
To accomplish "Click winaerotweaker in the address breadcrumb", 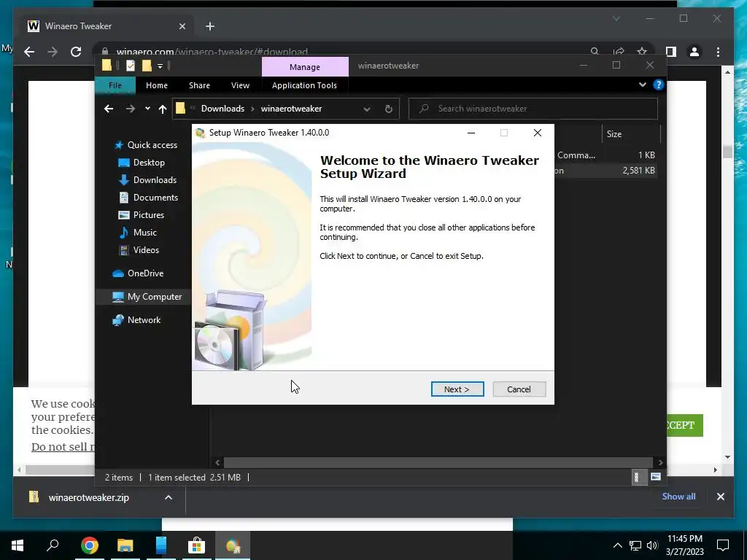I will (291, 109).
